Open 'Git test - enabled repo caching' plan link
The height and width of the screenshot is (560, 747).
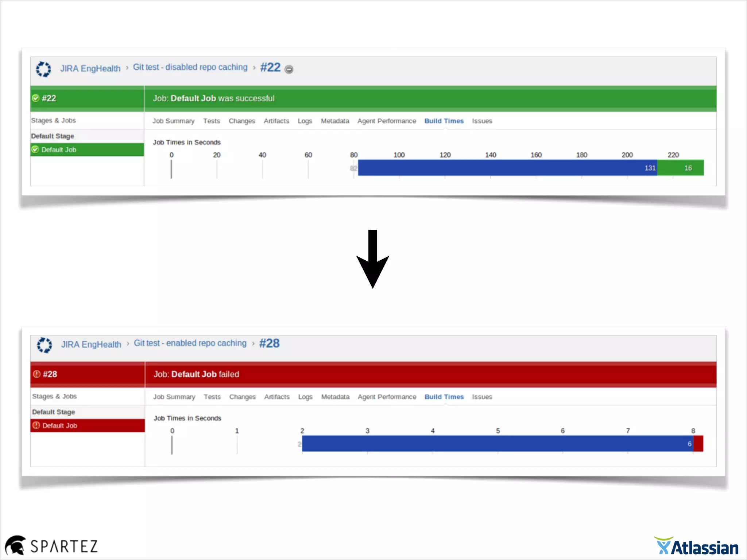point(190,343)
